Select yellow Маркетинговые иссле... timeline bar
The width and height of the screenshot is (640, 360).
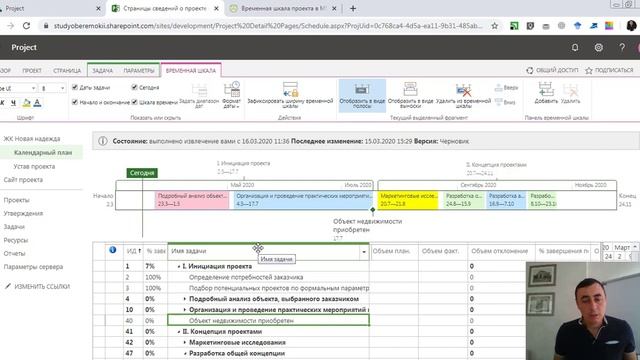407,200
